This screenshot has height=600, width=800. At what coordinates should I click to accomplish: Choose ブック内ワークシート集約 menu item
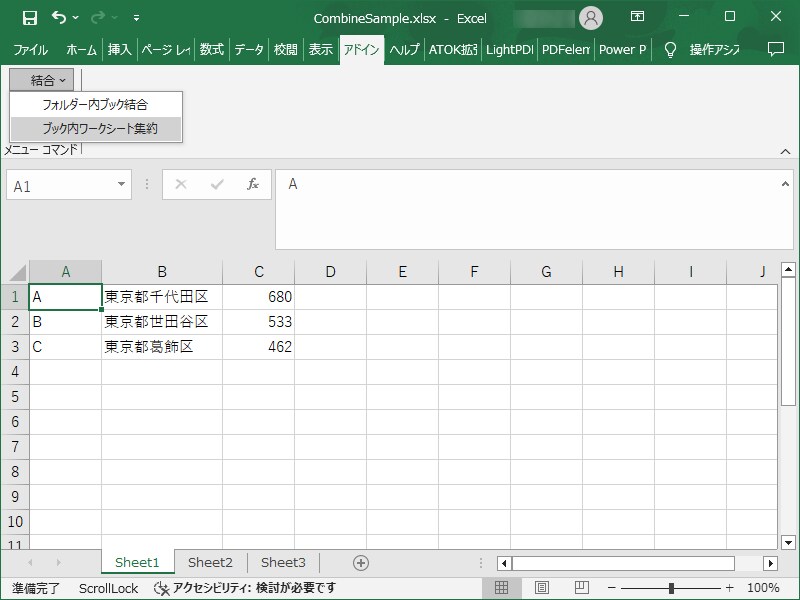click(96, 129)
